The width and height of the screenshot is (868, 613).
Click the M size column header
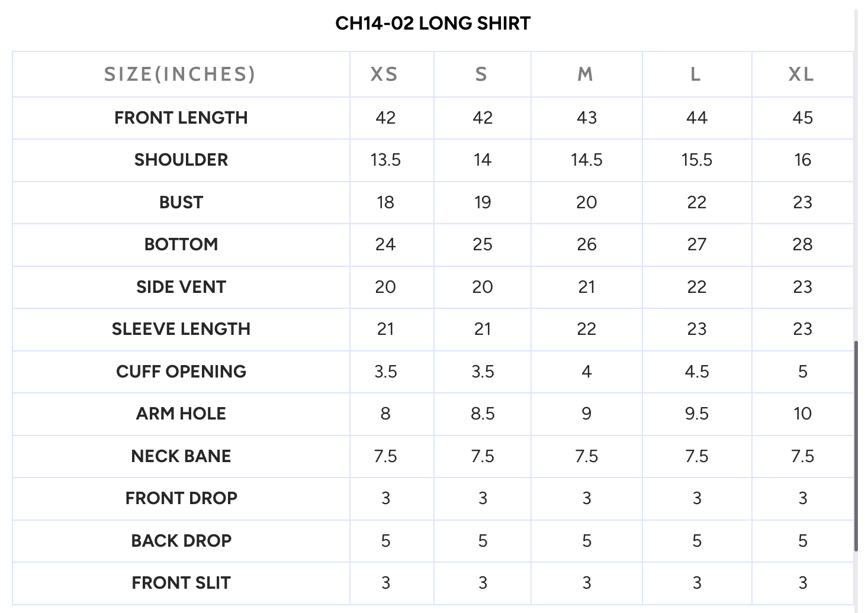tap(585, 75)
